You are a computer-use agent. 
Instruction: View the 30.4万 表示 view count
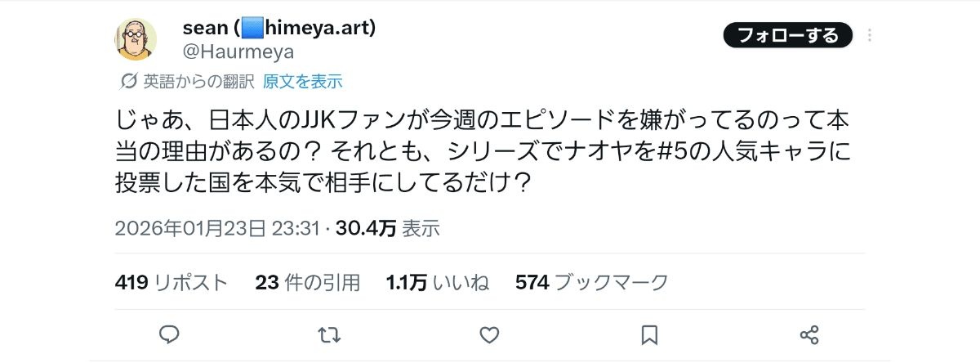tap(387, 228)
